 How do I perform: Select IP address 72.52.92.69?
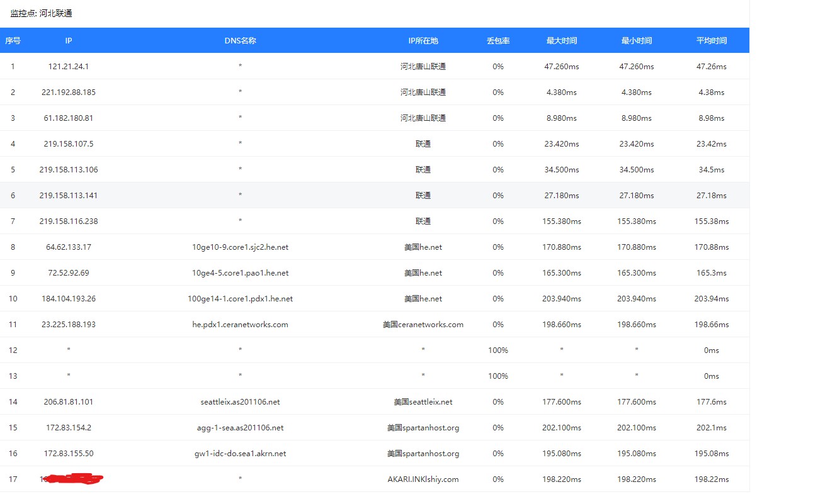69,272
